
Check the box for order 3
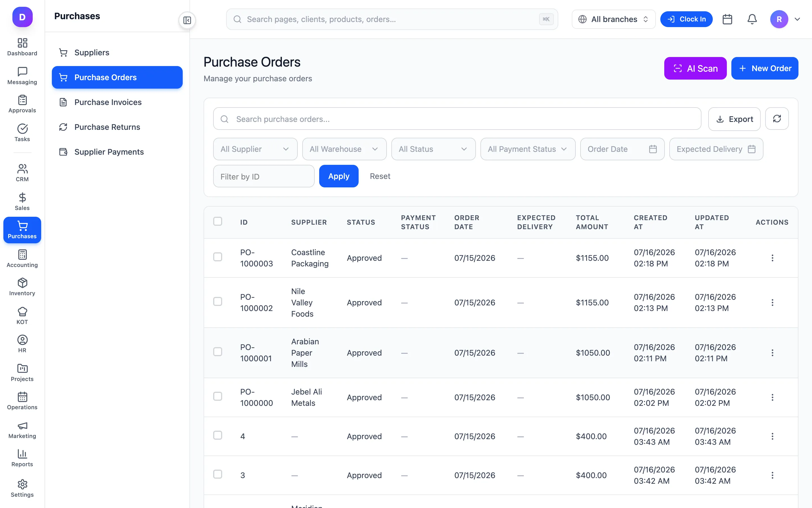coord(218,474)
